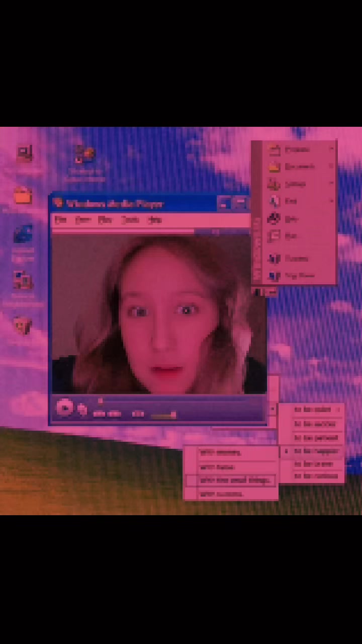Screen dimensions: 362x644
Task: Click the stop button beside play
Action: pyautogui.click(x=81, y=410)
